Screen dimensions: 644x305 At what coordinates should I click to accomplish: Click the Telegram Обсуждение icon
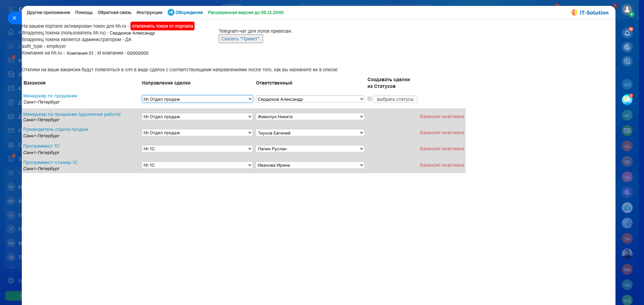point(171,12)
